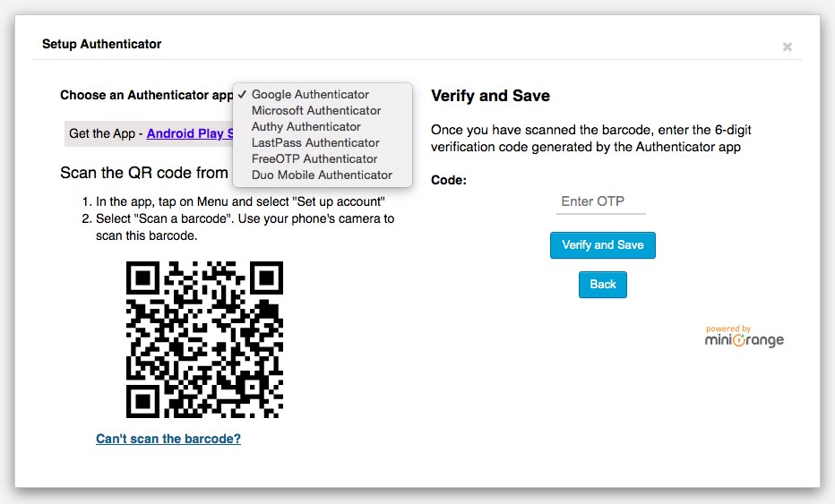Click the QR code image
Image resolution: width=835 pixels, height=504 pixels.
pyautogui.click(x=204, y=339)
